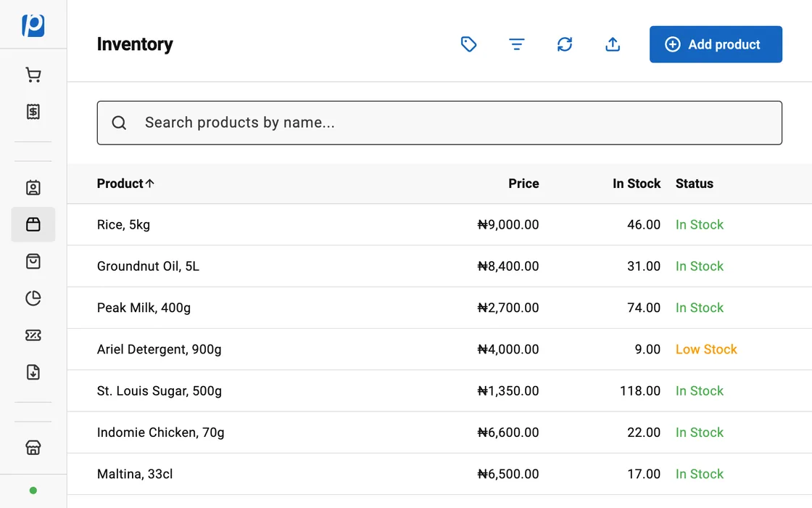Click the ₦6,600.00 price cell
Screen dimensions: 812x508
click(508, 433)
